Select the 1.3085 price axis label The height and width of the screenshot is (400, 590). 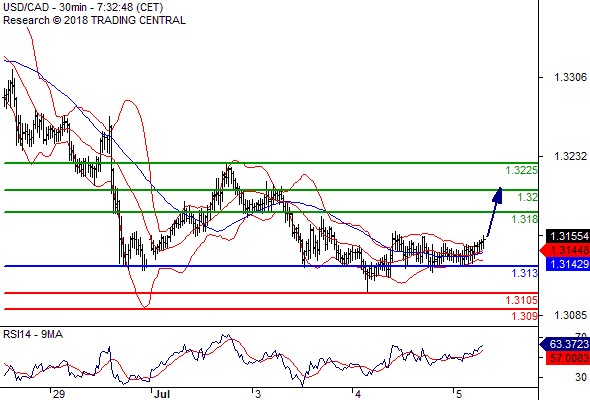click(570, 315)
